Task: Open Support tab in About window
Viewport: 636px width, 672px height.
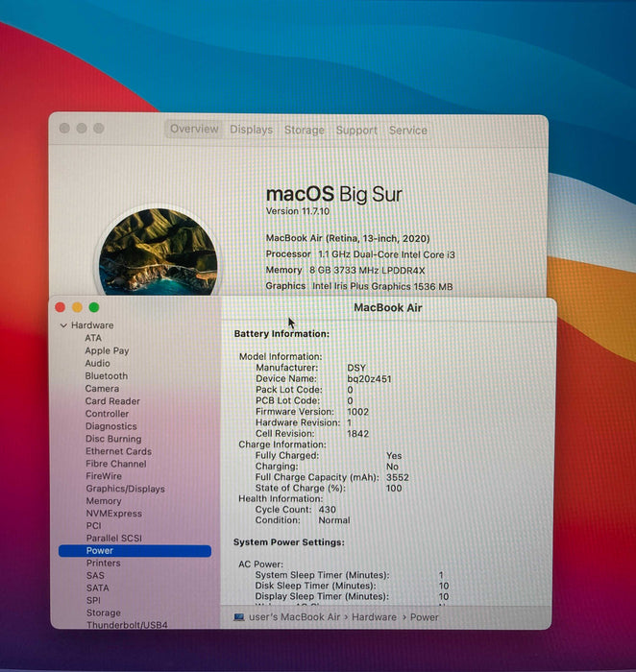Action: pyautogui.click(x=356, y=131)
